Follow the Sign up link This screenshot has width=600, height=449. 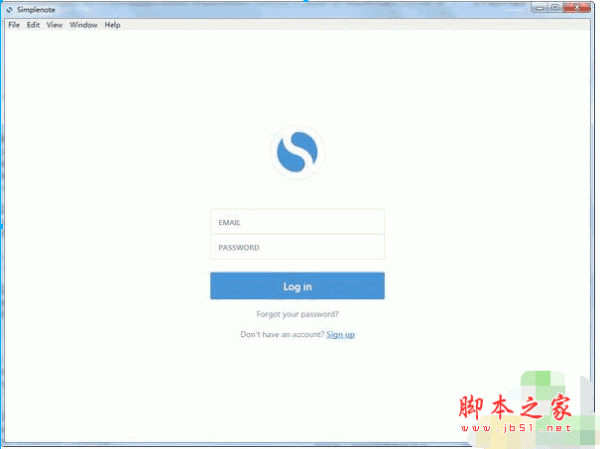pyautogui.click(x=340, y=335)
